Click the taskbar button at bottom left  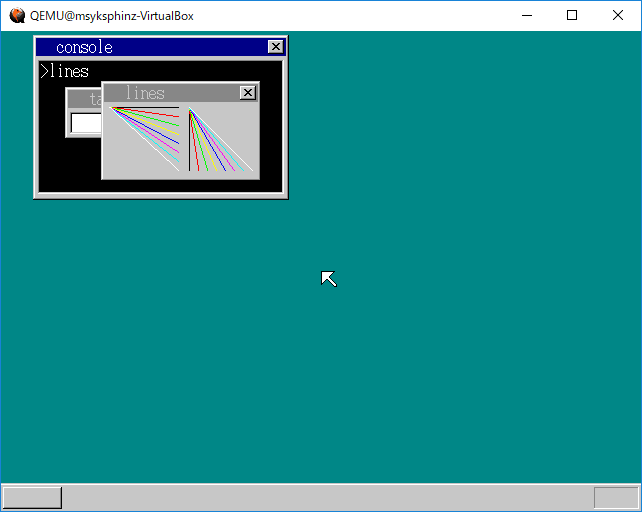click(x=32, y=497)
